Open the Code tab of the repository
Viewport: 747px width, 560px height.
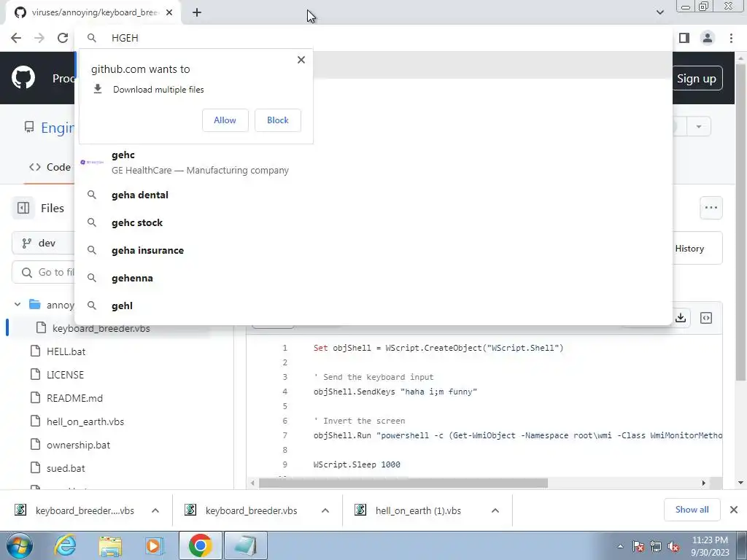50,167
